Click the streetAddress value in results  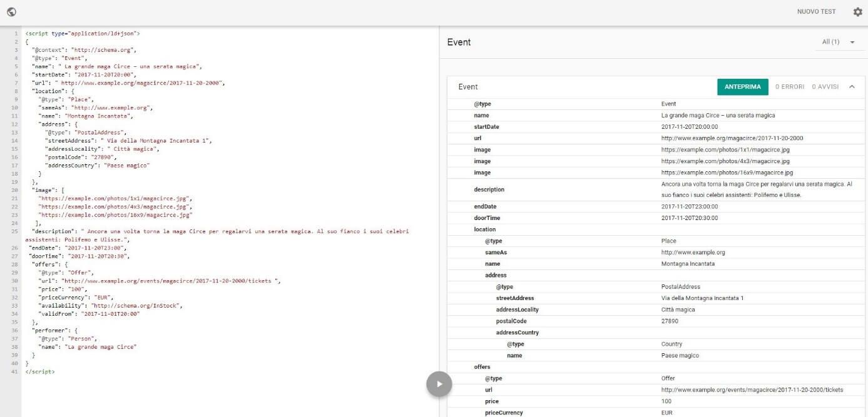tap(702, 298)
